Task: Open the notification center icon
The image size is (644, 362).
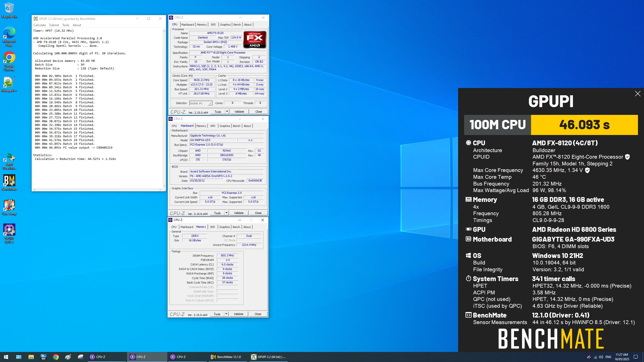Action: click(636, 357)
